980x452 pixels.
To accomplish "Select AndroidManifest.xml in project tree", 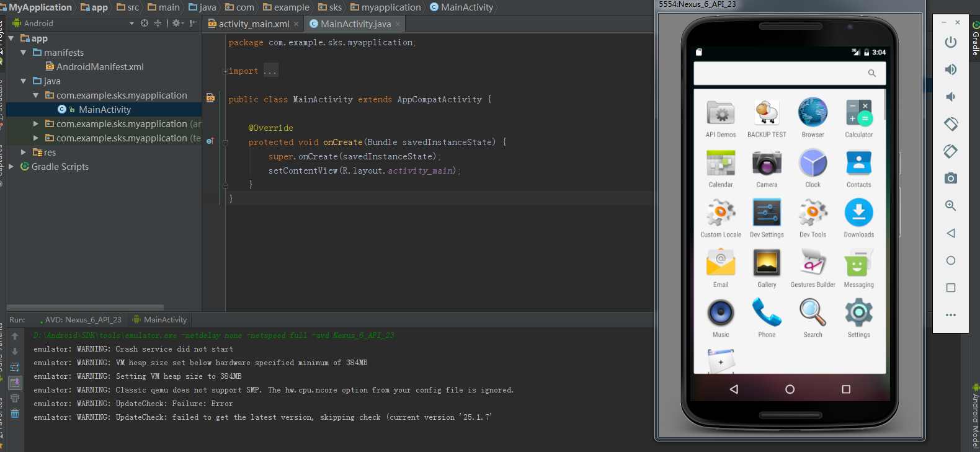I will point(95,67).
